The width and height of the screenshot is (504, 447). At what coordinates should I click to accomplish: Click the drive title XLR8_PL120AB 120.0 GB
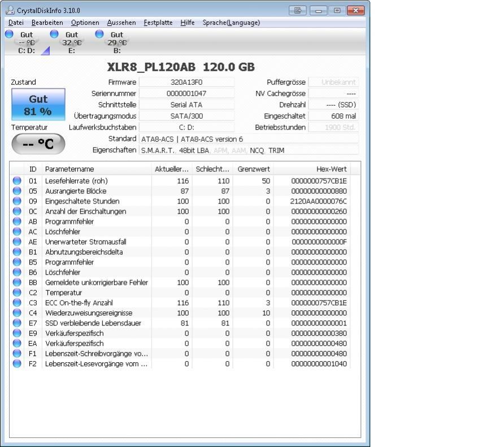pos(181,67)
